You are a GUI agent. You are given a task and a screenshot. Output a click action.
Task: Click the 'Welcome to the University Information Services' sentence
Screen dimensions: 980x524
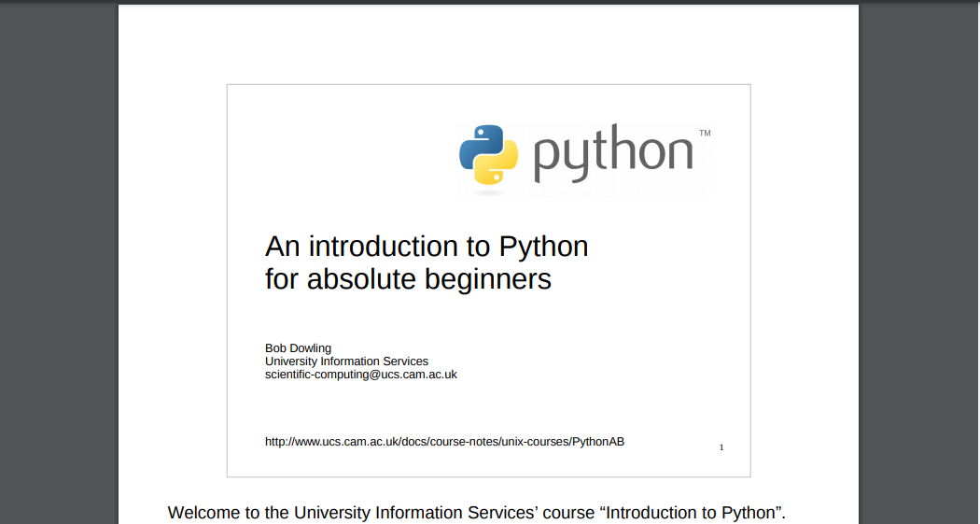tap(476, 513)
